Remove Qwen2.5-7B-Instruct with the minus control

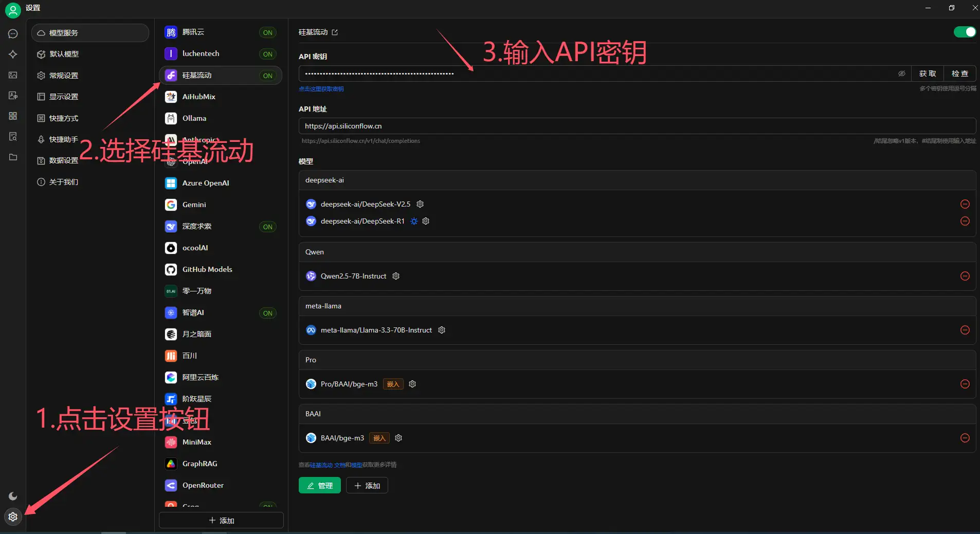pyautogui.click(x=965, y=276)
